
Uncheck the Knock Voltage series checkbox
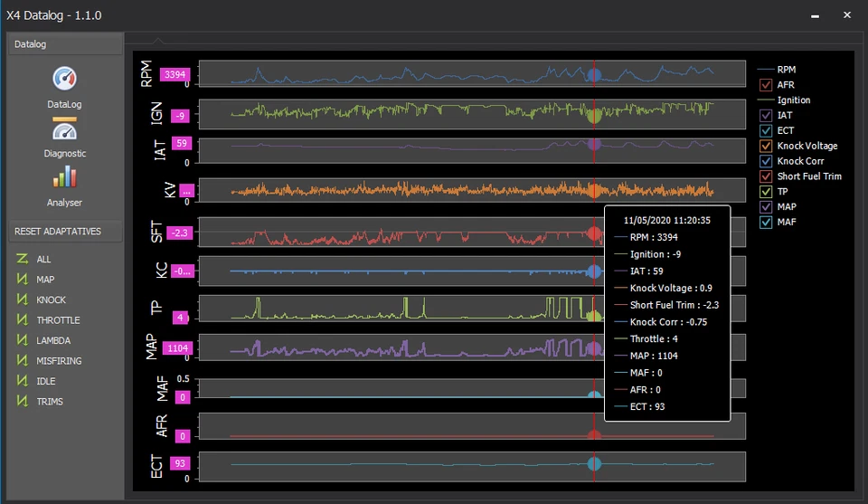766,146
